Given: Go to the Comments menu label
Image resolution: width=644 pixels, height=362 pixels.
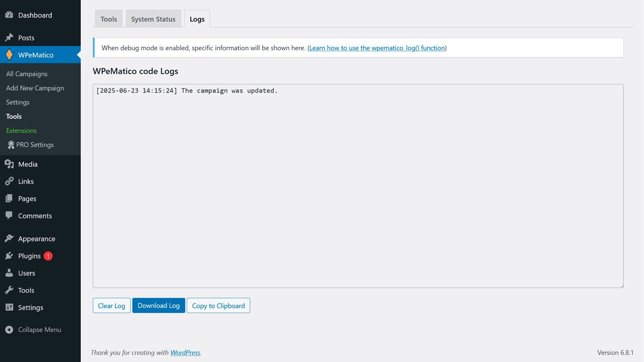Looking at the screenshot, I should click(x=35, y=216).
